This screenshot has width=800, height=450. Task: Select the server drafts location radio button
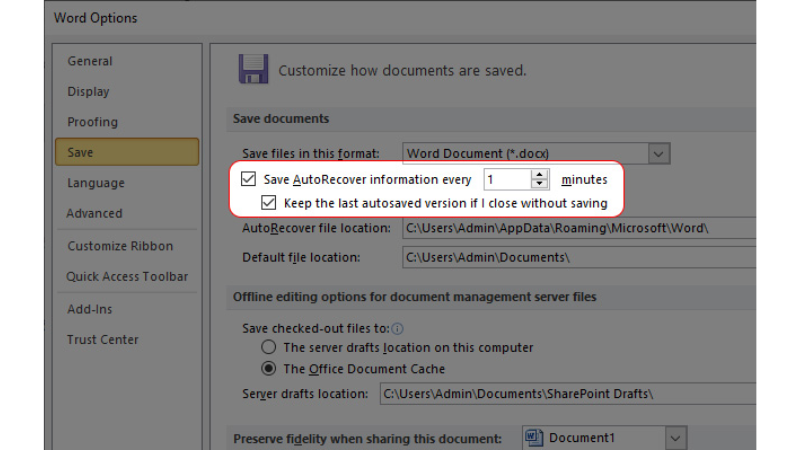[x=268, y=347]
